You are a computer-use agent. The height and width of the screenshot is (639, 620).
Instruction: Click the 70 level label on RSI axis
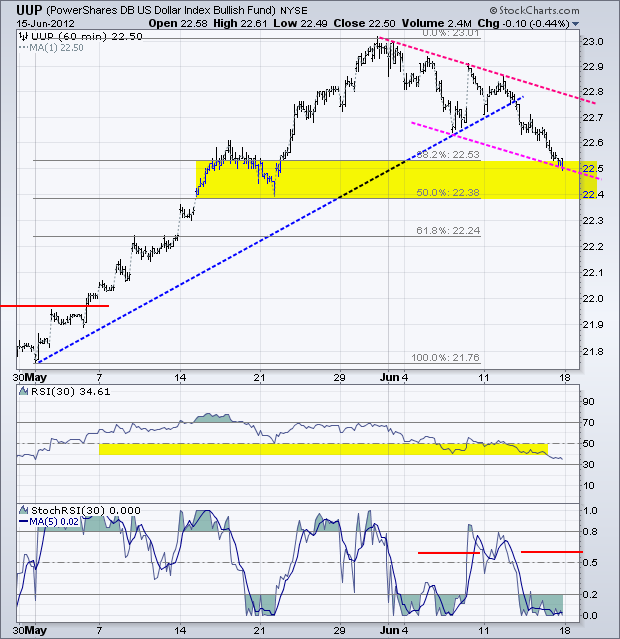pos(588,423)
